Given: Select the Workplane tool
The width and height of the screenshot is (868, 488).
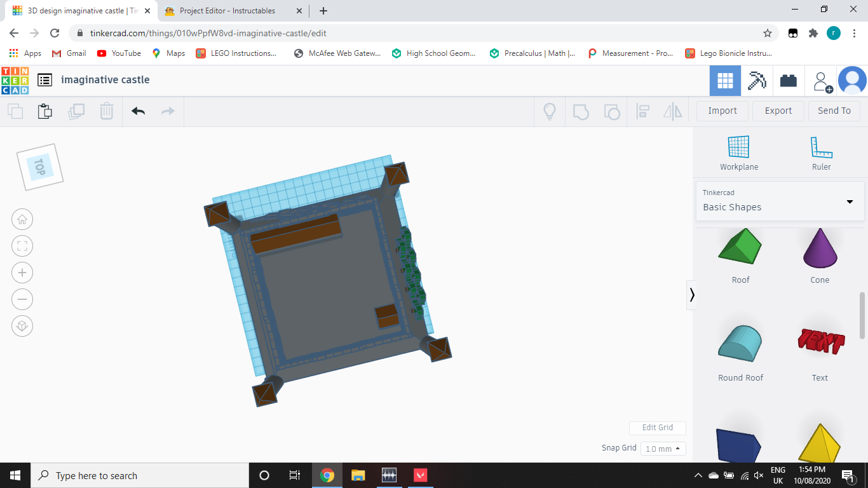Looking at the screenshot, I should pyautogui.click(x=739, y=153).
